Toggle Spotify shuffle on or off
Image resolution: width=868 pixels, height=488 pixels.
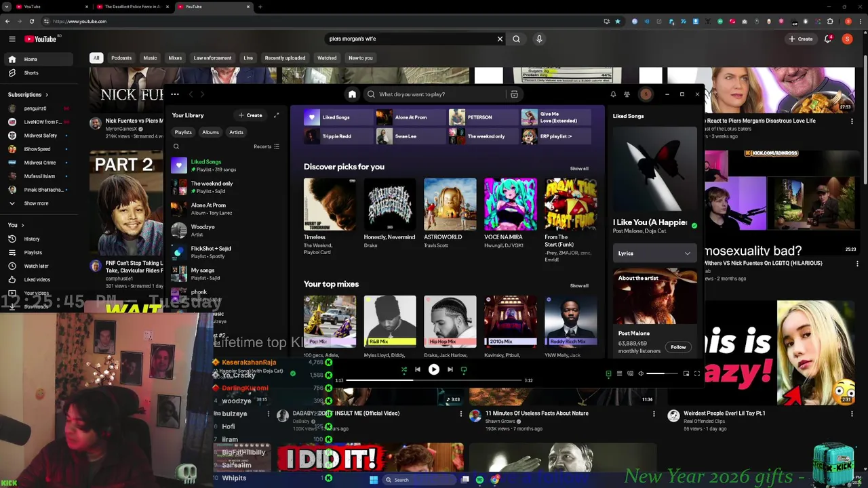(404, 369)
